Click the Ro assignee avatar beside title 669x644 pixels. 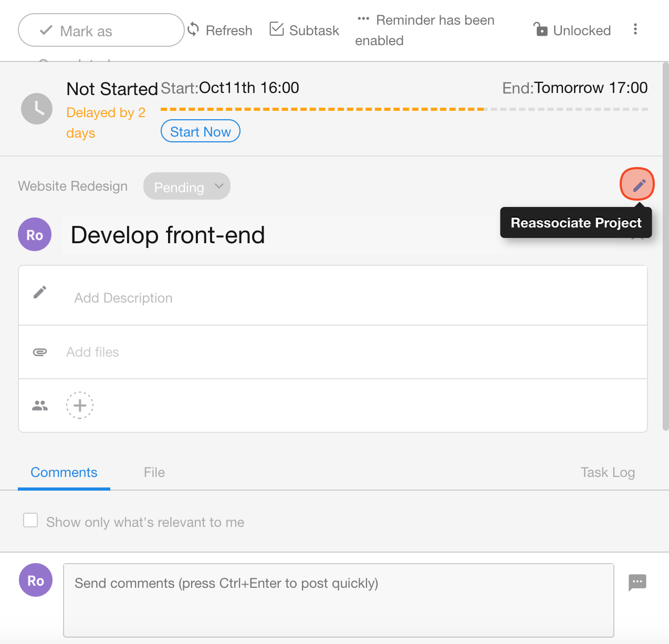click(35, 235)
